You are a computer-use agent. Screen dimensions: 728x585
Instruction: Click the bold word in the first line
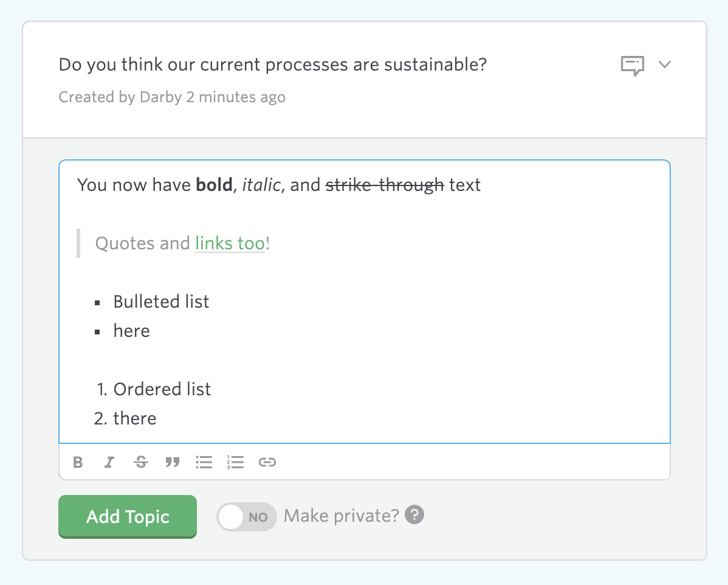(214, 185)
